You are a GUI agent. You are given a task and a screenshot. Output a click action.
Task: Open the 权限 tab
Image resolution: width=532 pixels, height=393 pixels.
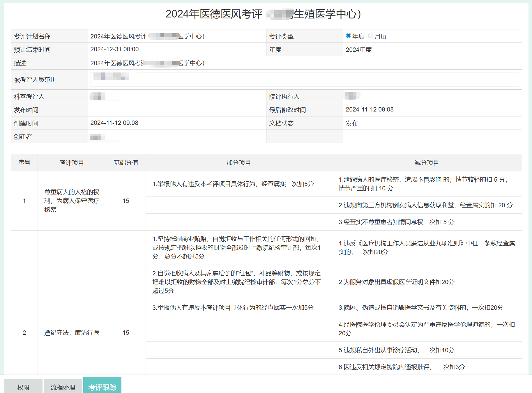(23, 387)
